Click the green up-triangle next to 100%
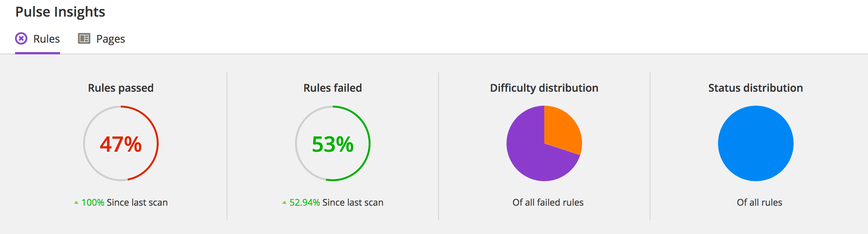The image size is (868, 234). [76, 202]
